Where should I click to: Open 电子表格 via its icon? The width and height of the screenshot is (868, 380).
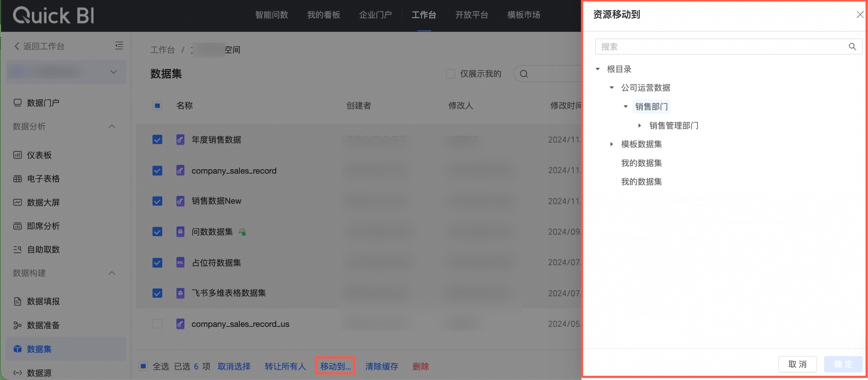(17, 179)
